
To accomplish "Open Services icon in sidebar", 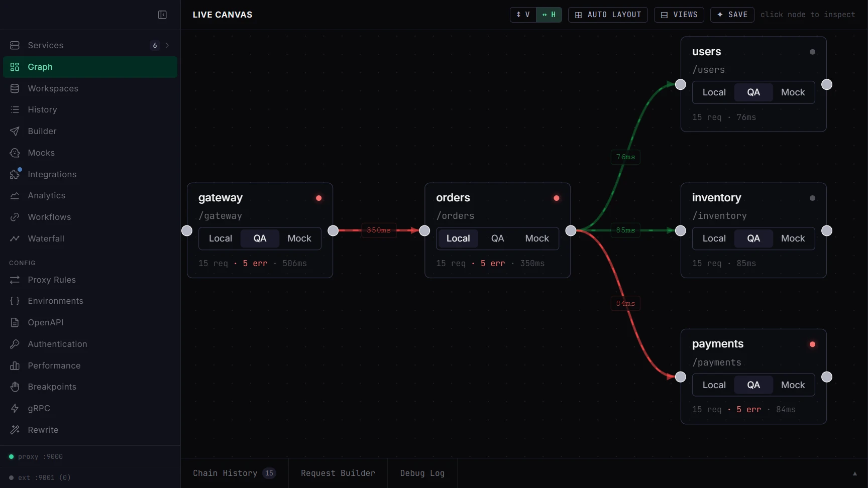I will (15, 45).
